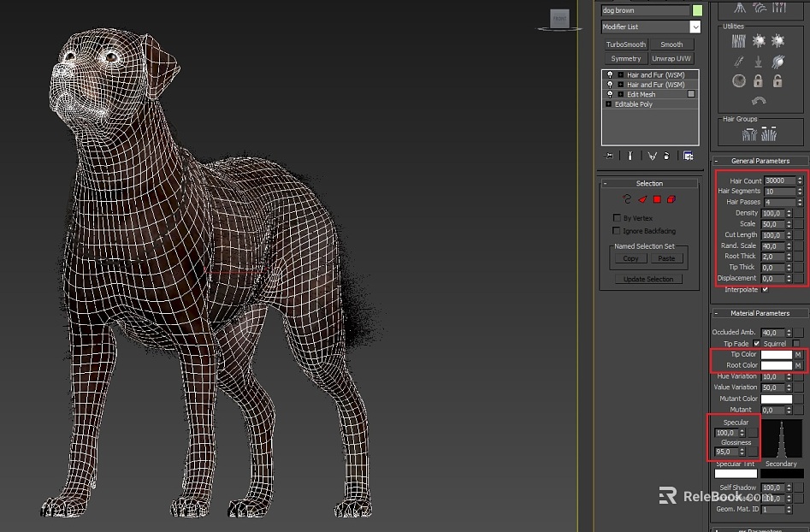
Task: Click the Utilities hair sphere icon
Action: point(778,62)
